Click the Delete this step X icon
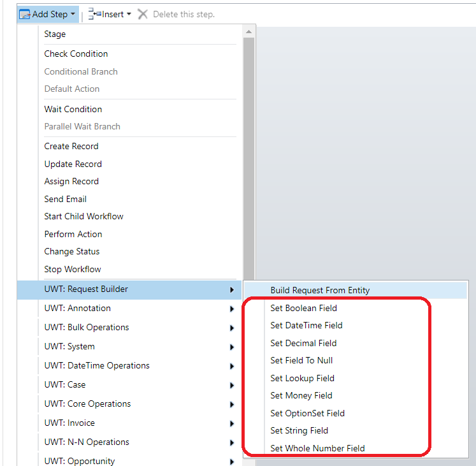This screenshot has height=466, width=476. coord(143,14)
